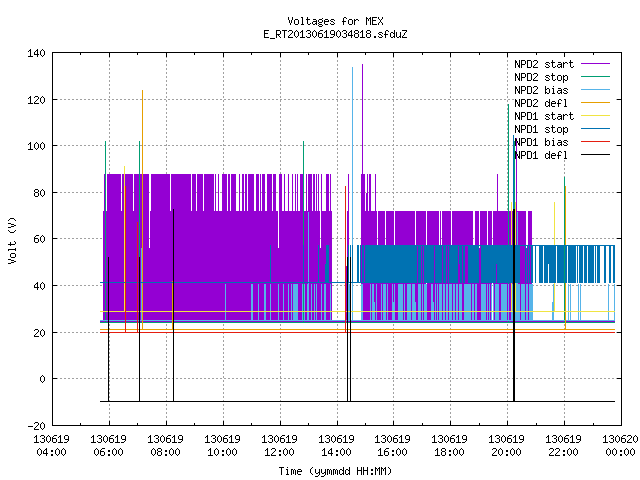Screen dimensions: 640x480
Task: Click the yellow NPD1 start legend line
Action: 595,116
